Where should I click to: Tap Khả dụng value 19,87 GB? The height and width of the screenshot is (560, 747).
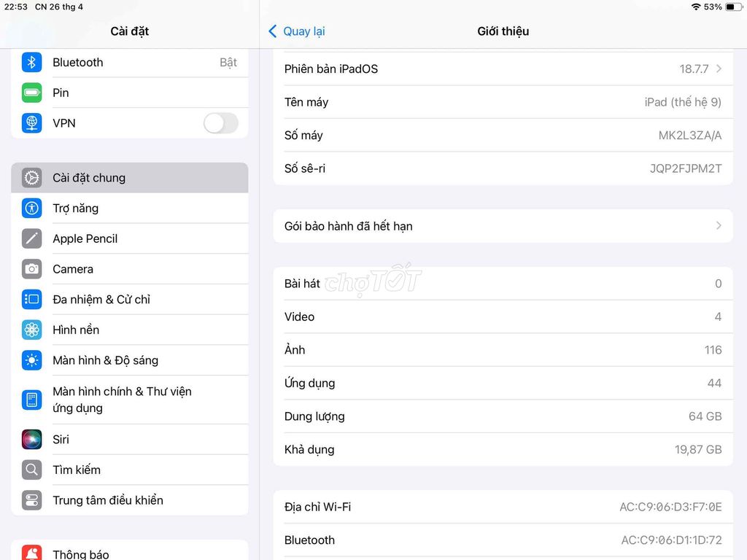click(x=698, y=450)
